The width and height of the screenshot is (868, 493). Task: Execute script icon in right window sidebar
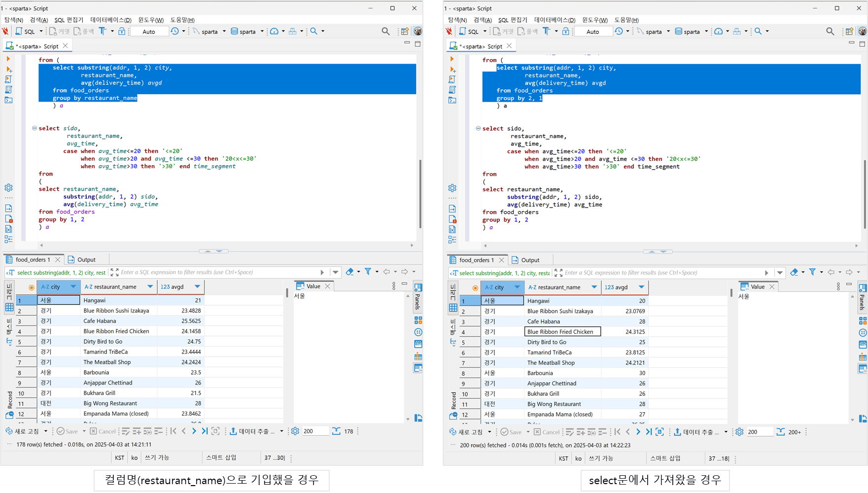[x=452, y=79]
